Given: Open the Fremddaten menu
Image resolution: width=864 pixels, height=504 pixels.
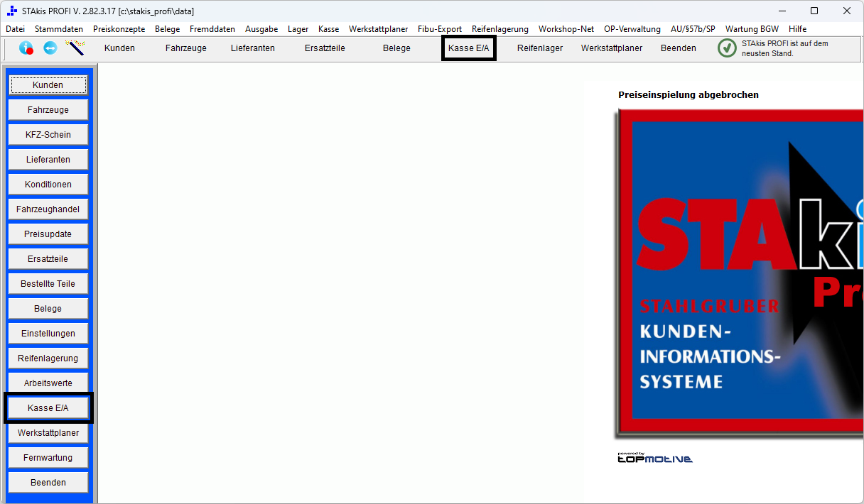Looking at the screenshot, I should 212,29.
